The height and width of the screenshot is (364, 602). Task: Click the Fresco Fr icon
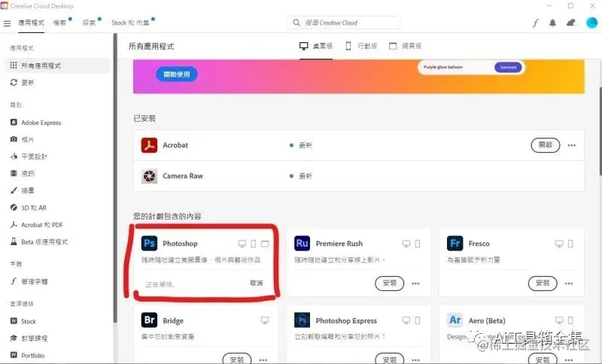tap(455, 244)
